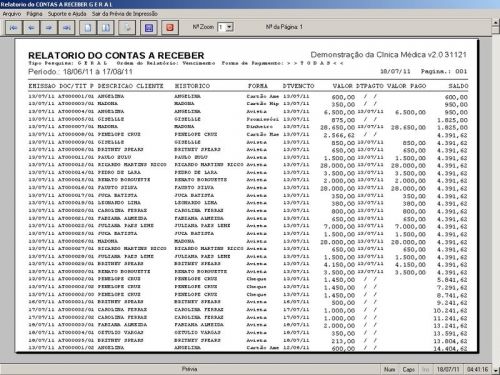
Task: Go to the next page arrow button
Action: [49, 28]
